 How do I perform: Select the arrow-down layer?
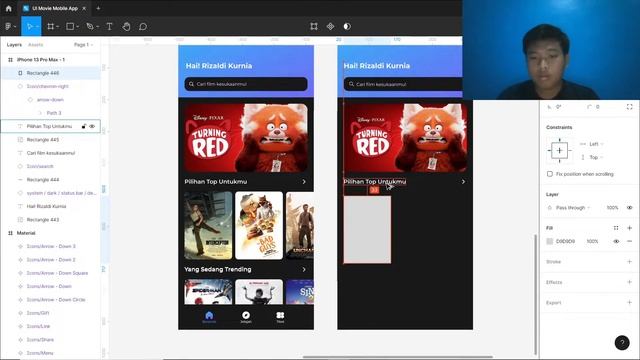pos(50,100)
